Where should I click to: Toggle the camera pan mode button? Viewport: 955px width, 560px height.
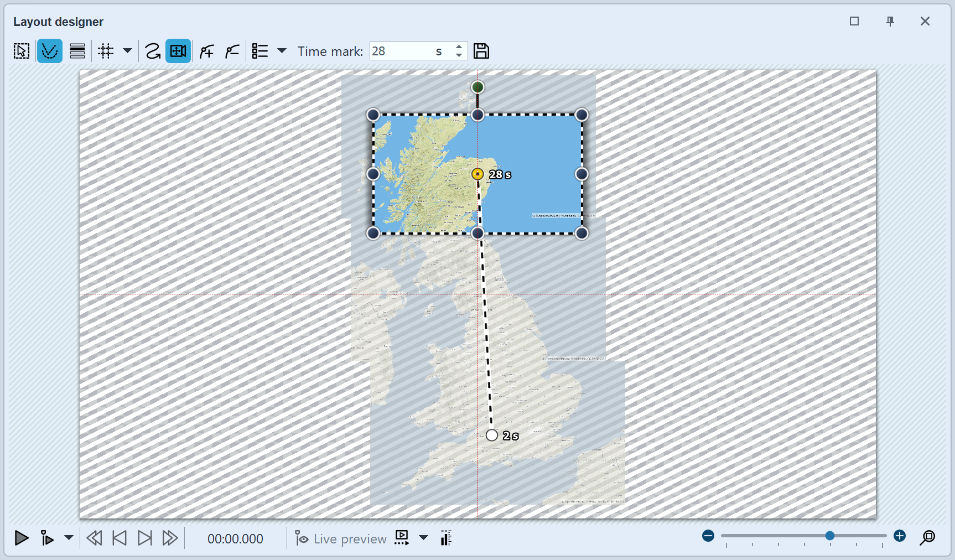tap(178, 51)
